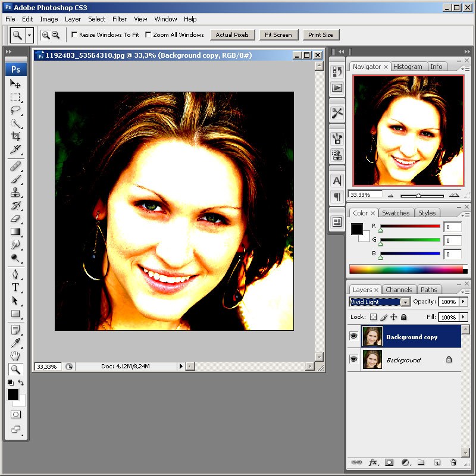Screen dimensions: 476x476
Task: Open the tool preset picker arrow
Action: [29, 35]
